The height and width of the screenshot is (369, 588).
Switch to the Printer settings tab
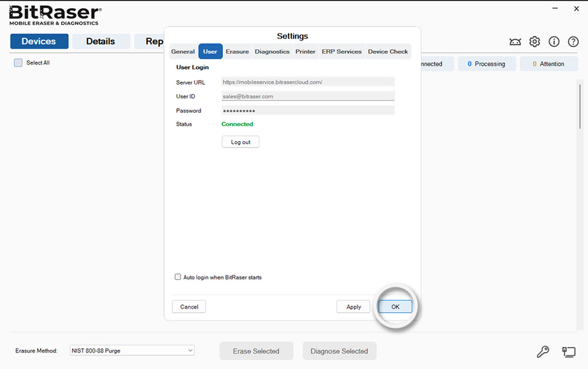(305, 52)
